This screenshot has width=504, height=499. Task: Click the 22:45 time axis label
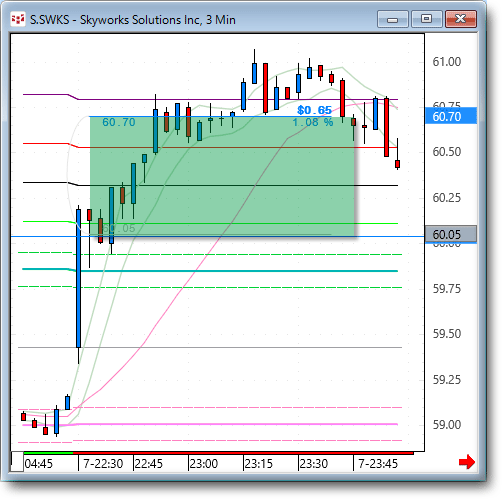(x=149, y=464)
